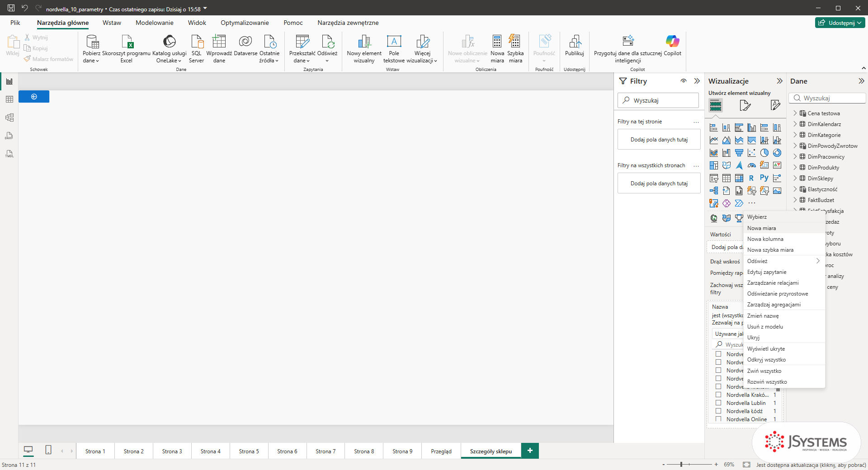The width and height of the screenshot is (868, 470).
Task: Expand the DimKalendarz table
Action: 795,124
